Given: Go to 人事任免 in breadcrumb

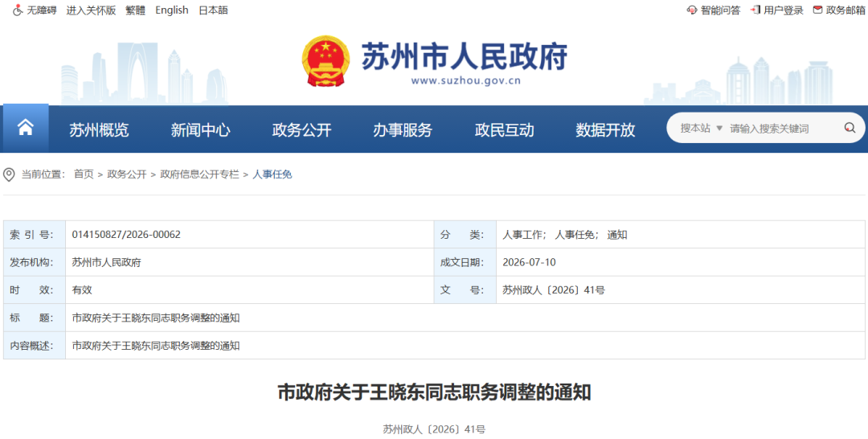Looking at the screenshot, I should [272, 174].
